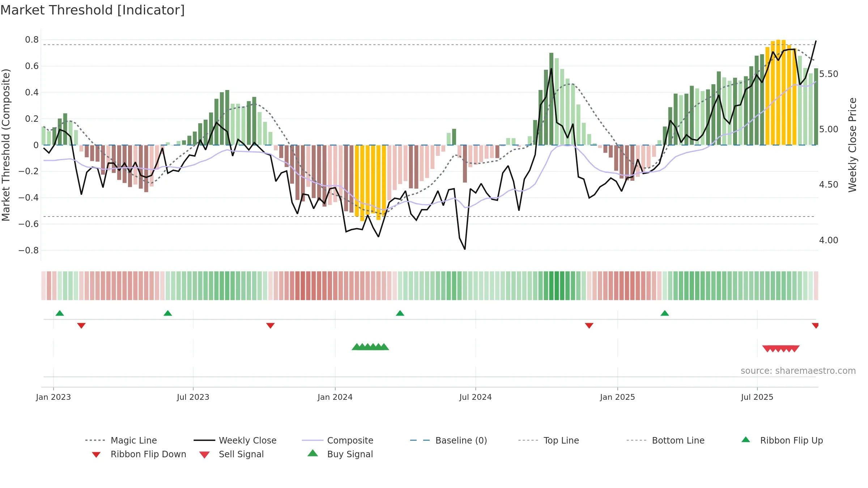
Task: Click the red Ribbon Flip Down legend icon
Action: coord(96,455)
